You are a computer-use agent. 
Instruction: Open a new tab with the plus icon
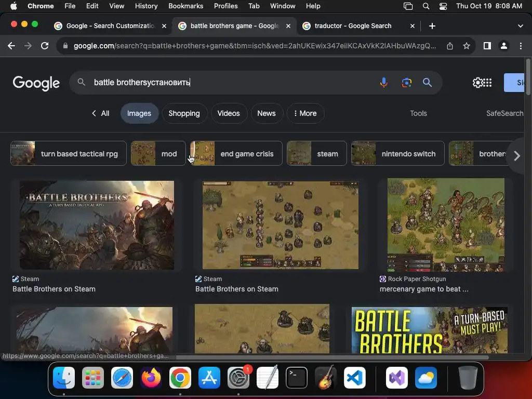coord(432,26)
